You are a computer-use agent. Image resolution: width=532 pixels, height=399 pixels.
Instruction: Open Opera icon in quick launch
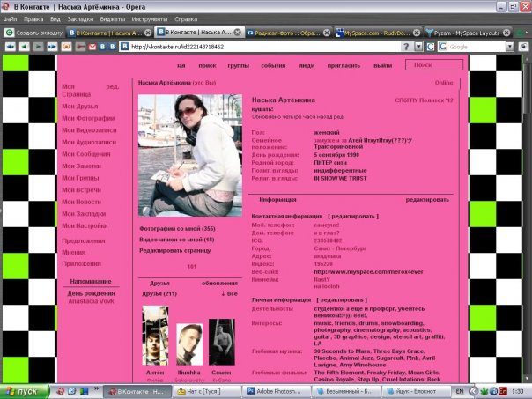pyautogui.click(x=61, y=391)
